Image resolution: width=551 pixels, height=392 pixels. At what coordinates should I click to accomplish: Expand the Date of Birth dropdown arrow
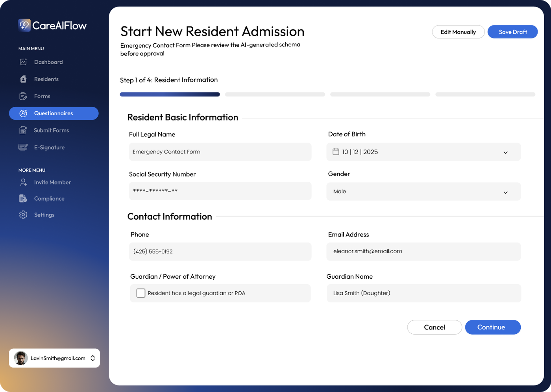pyautogui.click(x=506, y=152)
